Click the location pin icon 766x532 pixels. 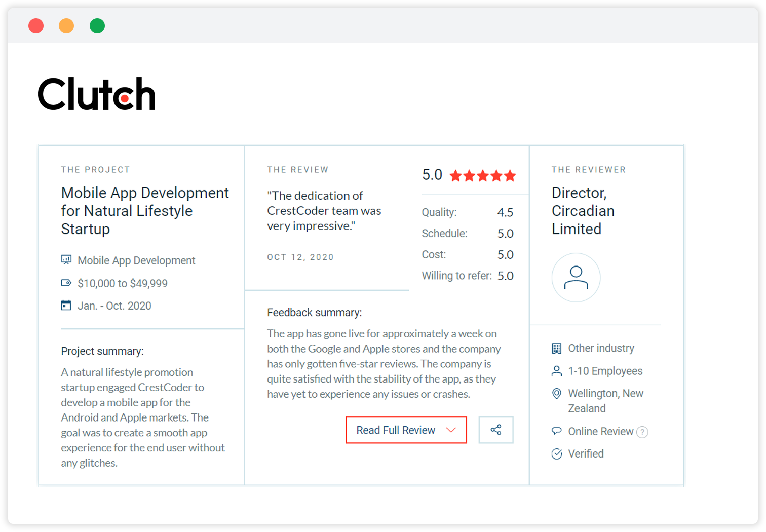click(557, 394)
